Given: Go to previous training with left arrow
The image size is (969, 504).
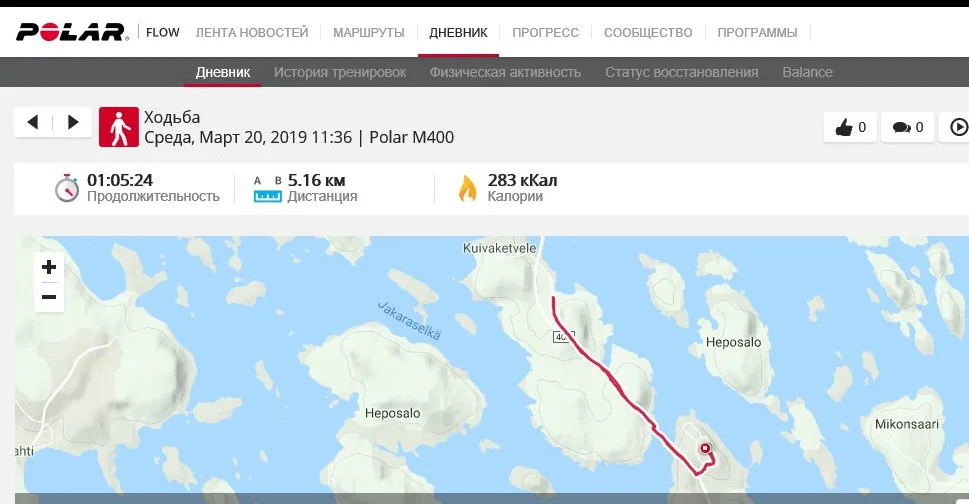Looking at the screenshot, I should (x=33, y=122).
